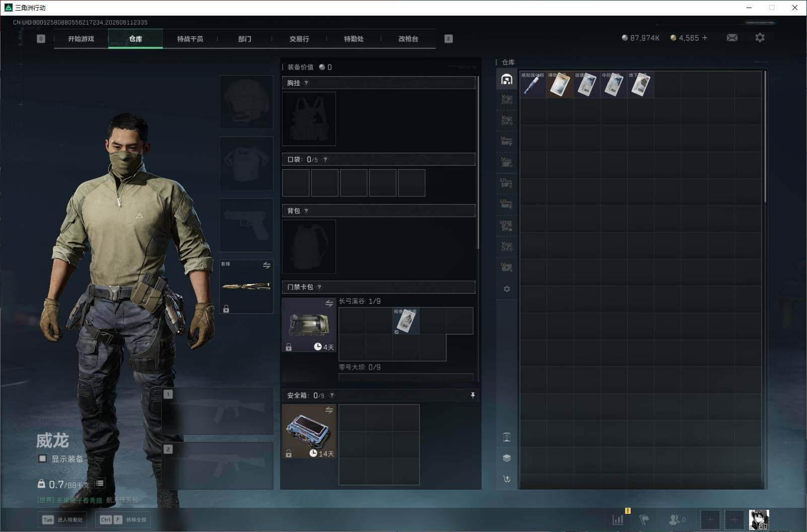This screenshot has width=807, height=532.
Task: Select the 仓库 tab
Action: coord(136,39)
